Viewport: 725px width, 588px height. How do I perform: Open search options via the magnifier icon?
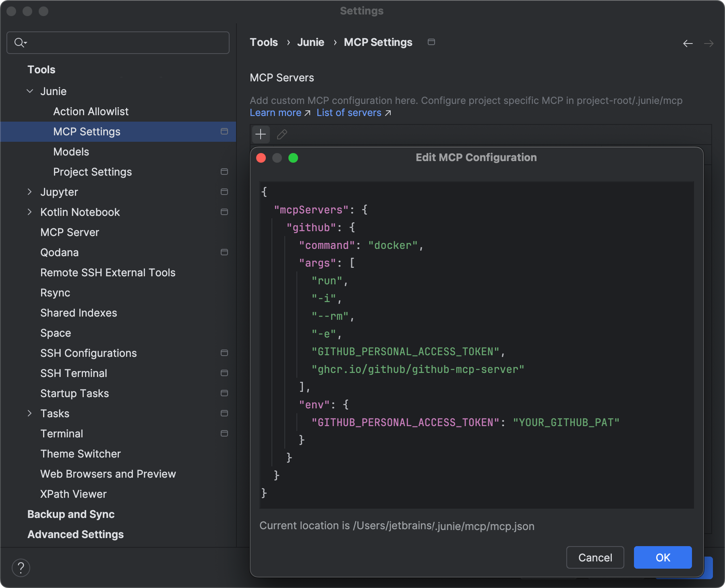20,42
